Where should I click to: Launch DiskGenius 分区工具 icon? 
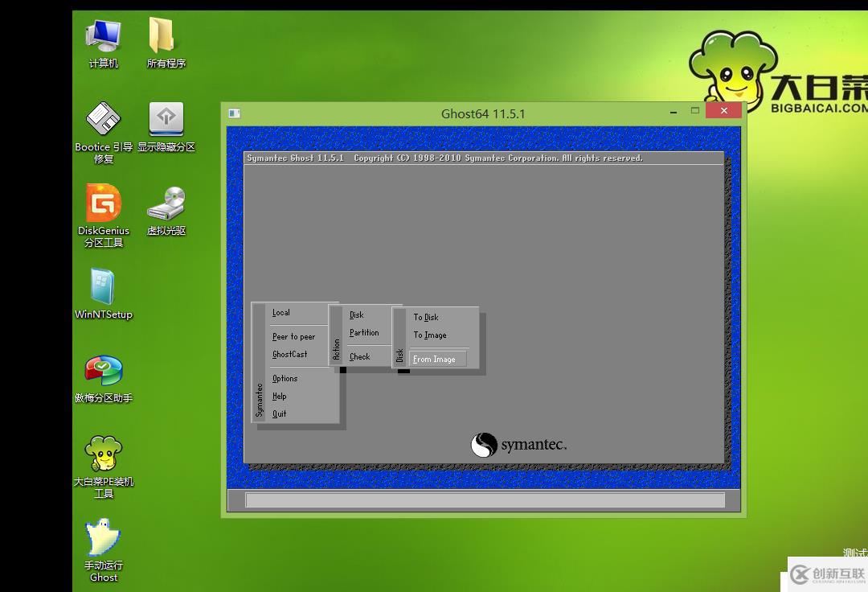104,216
